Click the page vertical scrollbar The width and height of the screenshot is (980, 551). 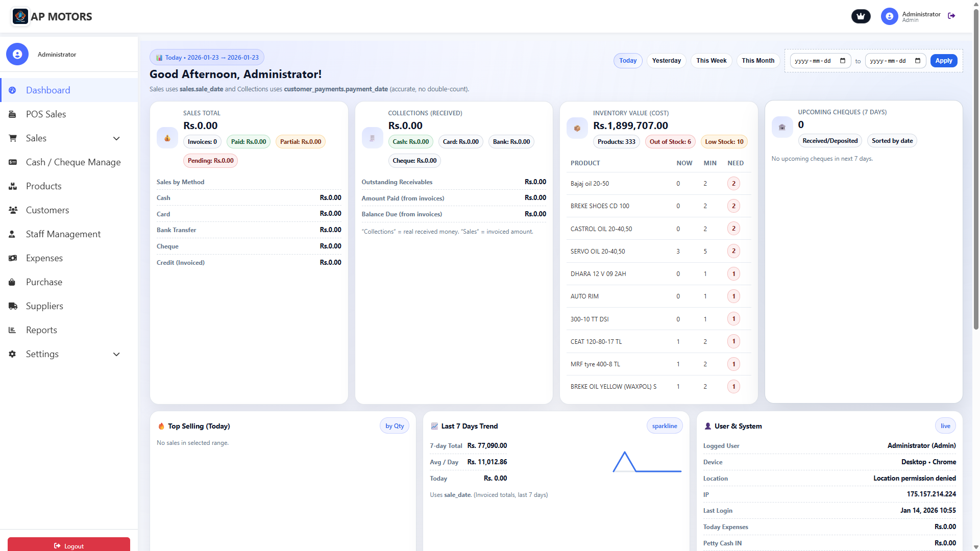point(976,168)
